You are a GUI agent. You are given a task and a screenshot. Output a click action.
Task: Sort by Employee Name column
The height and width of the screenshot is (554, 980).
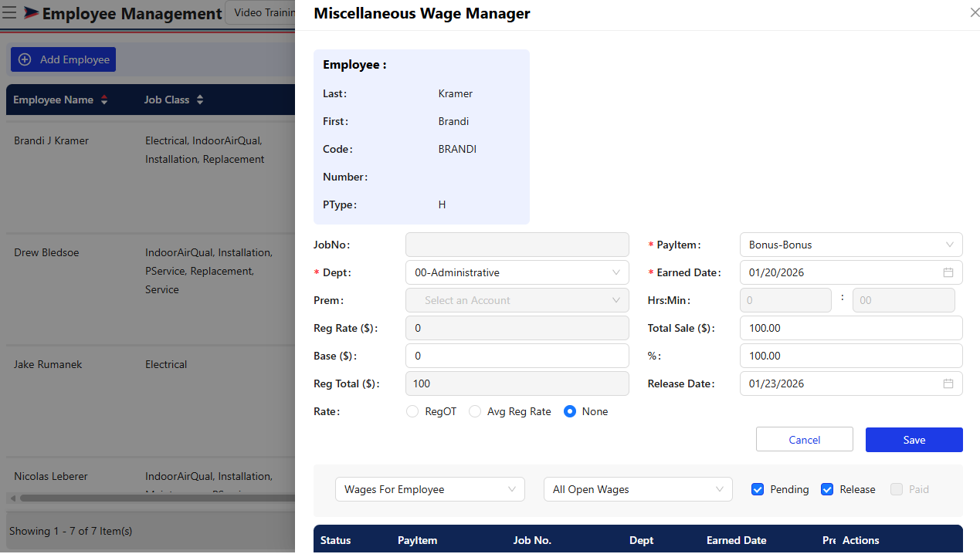click(x=104, y=100)
